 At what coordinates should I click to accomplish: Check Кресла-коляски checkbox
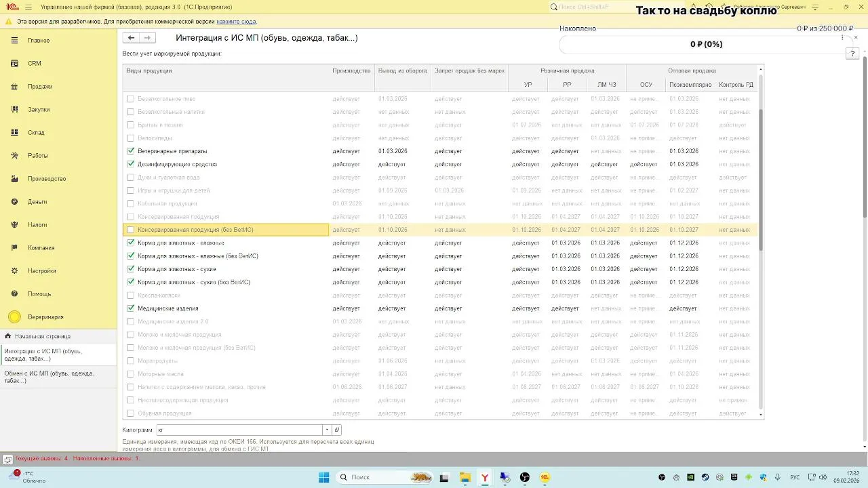tap(131, 296)
